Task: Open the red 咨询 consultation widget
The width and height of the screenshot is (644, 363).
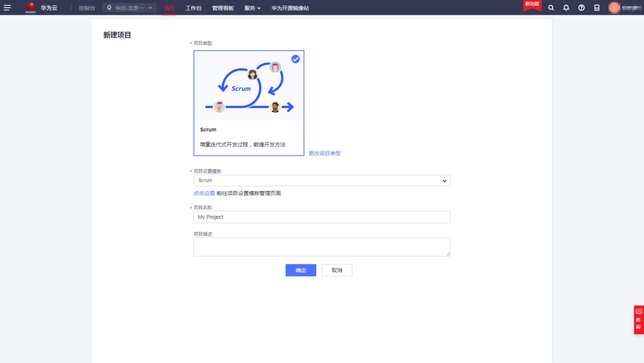Action: click(638, 319)
